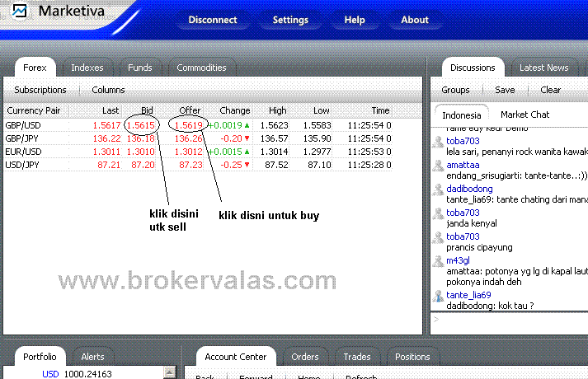Switch to the Indexes tab
This screenshot has width=588, height=379.
pos(87,68)
